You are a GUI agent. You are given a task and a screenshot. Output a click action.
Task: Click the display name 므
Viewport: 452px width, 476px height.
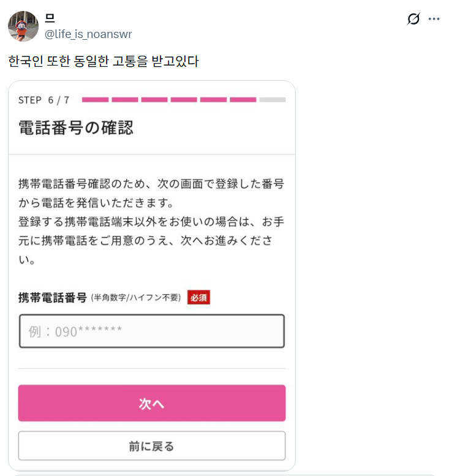50,18
